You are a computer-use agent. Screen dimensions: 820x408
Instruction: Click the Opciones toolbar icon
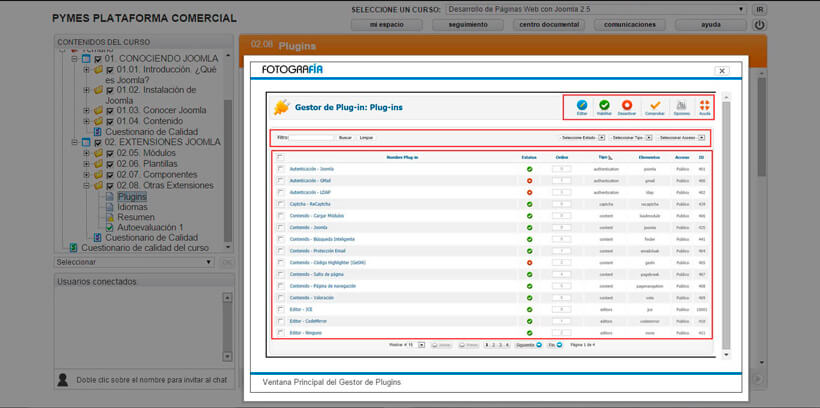coord(681,105)
